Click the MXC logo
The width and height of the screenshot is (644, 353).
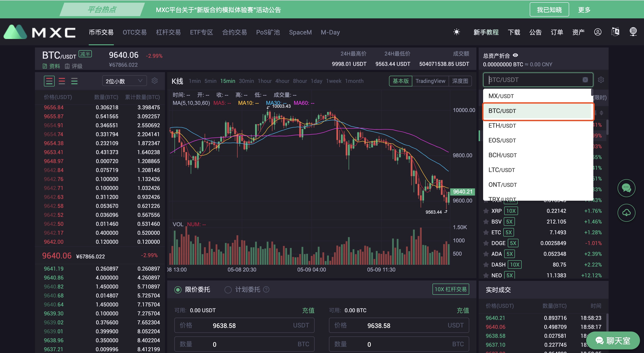(x=39, y=32)
